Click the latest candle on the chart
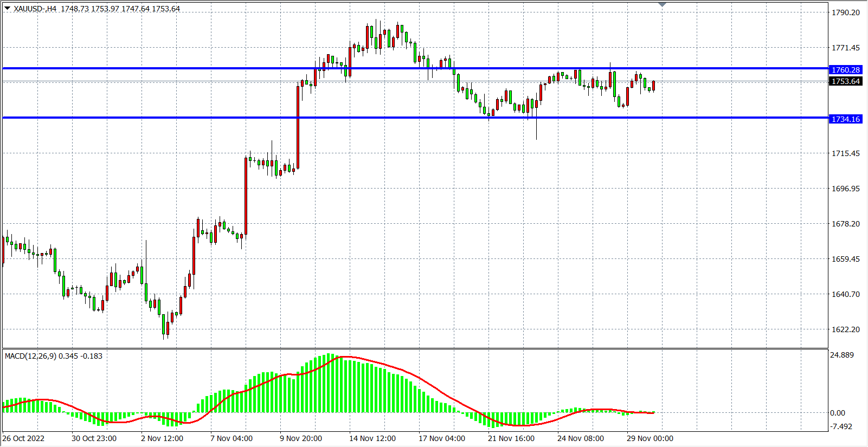868x447 pixels. (654, 86)
